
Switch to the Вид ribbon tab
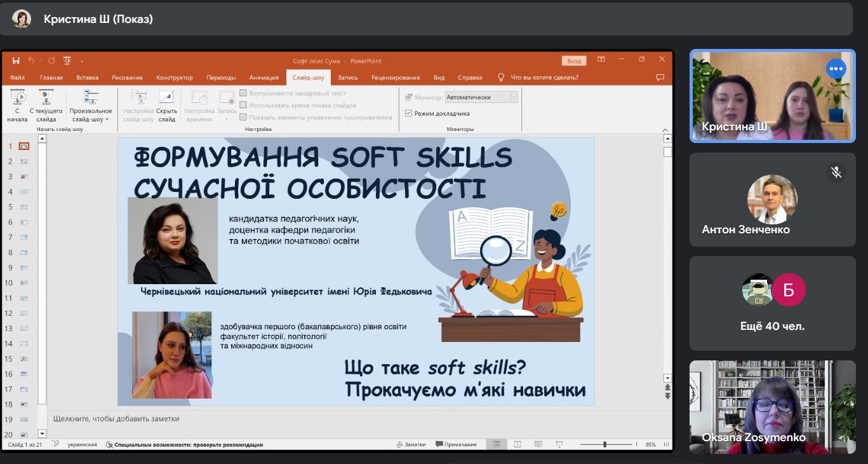tap(439, 78)
